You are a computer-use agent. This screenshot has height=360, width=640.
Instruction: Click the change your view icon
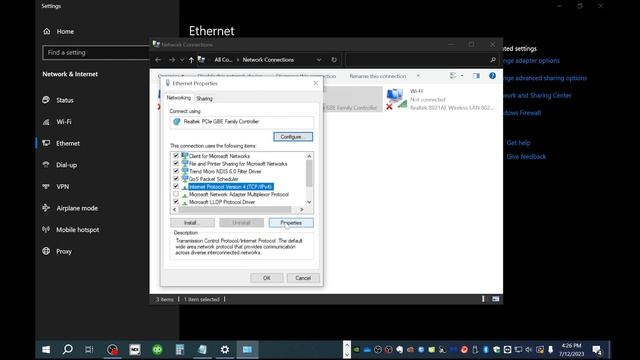453,76
